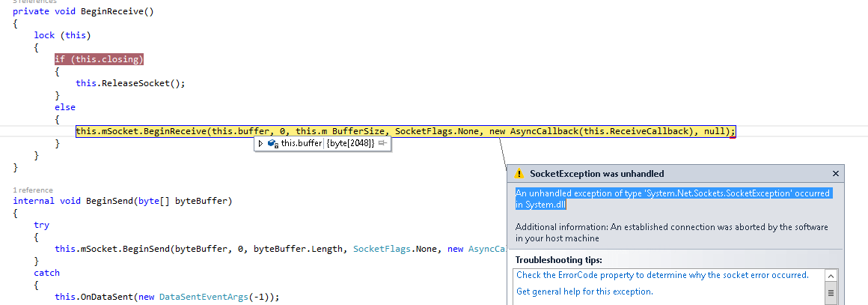Click the breakpoint line 'if (this.closing)'

(x=99, y=59)
